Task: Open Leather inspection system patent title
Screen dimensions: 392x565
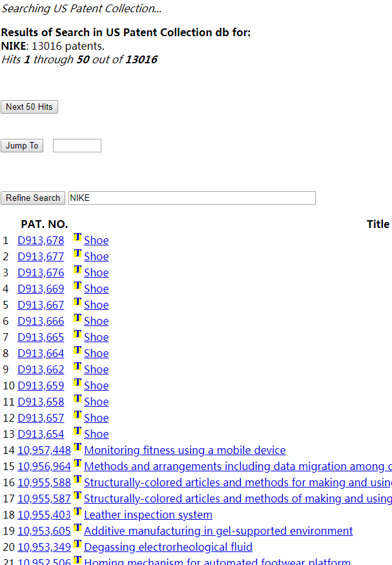Action: point(148,515)
